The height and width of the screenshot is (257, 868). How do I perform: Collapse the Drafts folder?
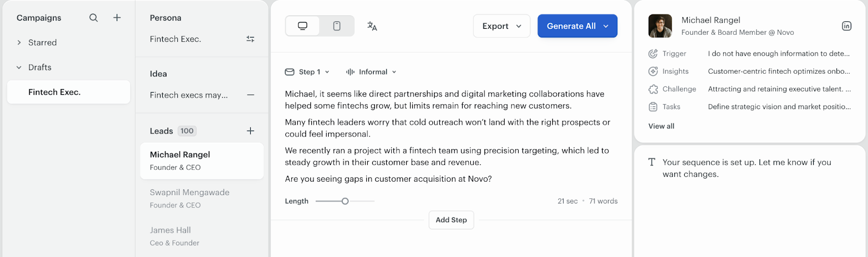coord(19,67)
